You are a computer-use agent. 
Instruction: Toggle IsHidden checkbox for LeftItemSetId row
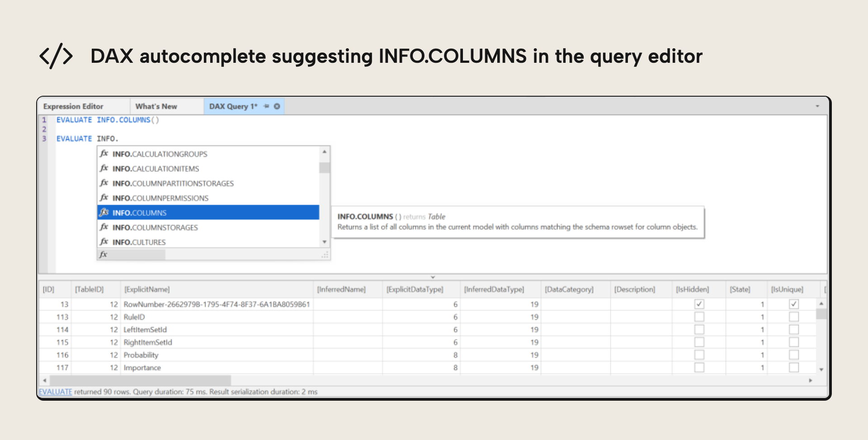pyautogui.click(x=699, y=329)
